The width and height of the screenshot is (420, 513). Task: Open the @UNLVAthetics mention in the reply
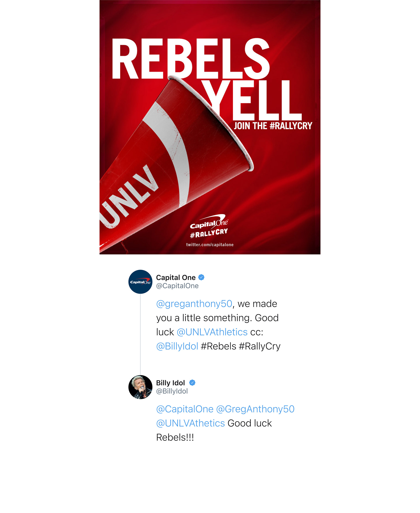(x=191, y=423)
